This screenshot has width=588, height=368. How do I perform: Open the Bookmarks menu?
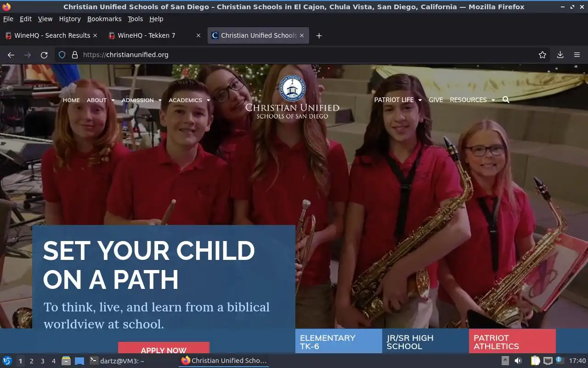pos(104,19)
